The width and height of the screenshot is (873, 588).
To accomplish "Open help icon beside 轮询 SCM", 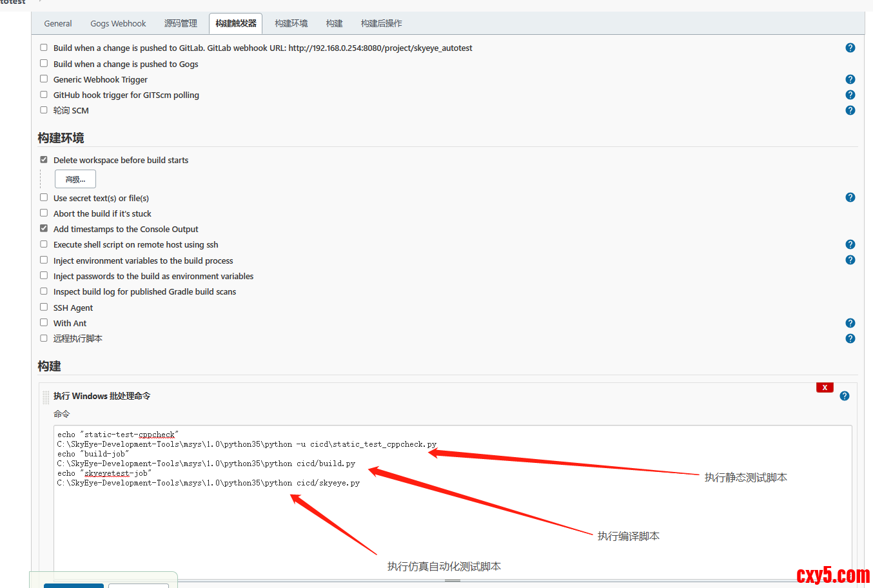I will coord(850,110).
